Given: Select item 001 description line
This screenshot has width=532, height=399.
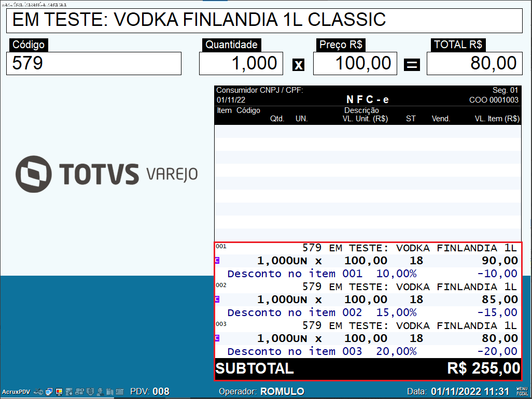Looking at the screenshot, I should pos(368,248).
